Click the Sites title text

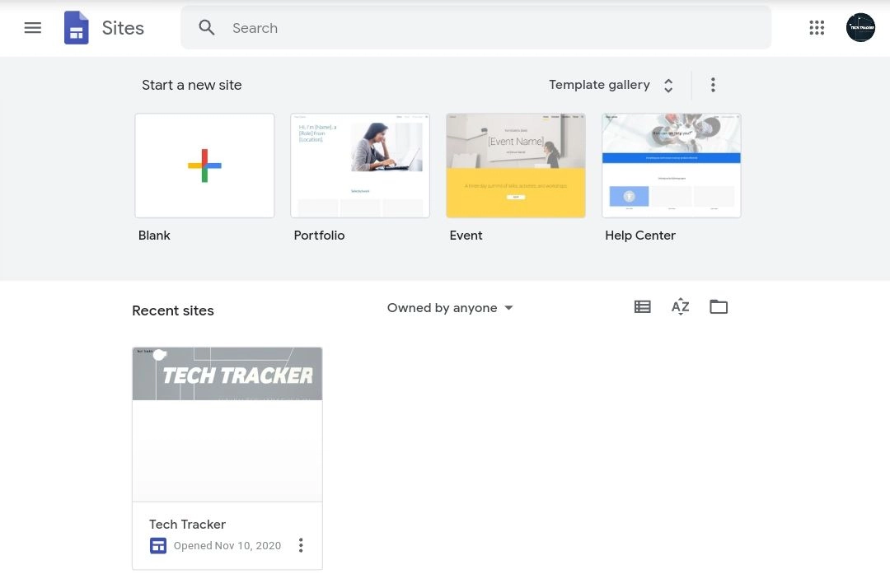click(123, 28)
